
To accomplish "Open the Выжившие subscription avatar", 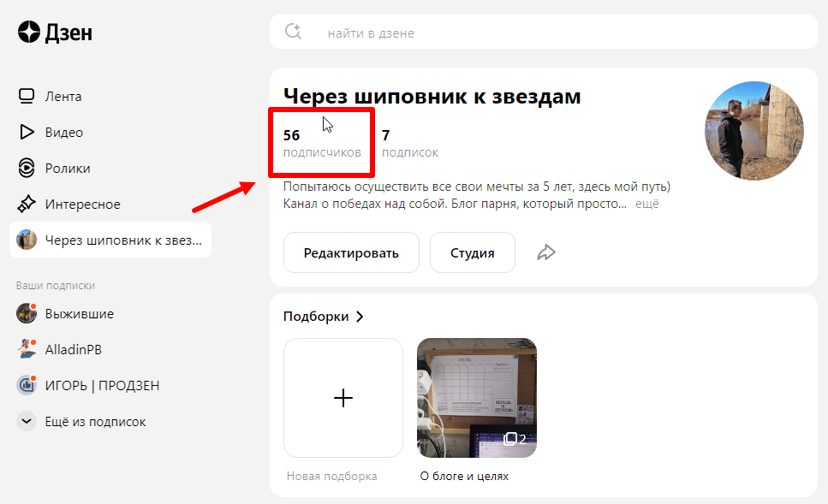I will point(26,313).
